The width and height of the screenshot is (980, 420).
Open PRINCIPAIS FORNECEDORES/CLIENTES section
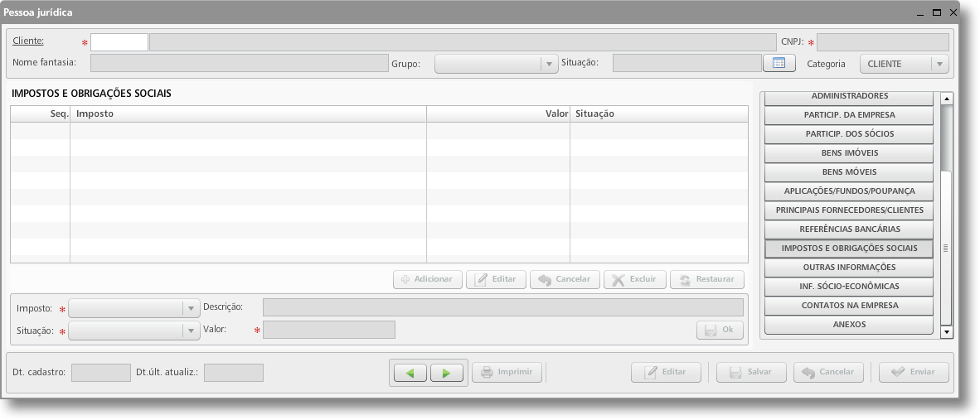(x=849, y=210)
